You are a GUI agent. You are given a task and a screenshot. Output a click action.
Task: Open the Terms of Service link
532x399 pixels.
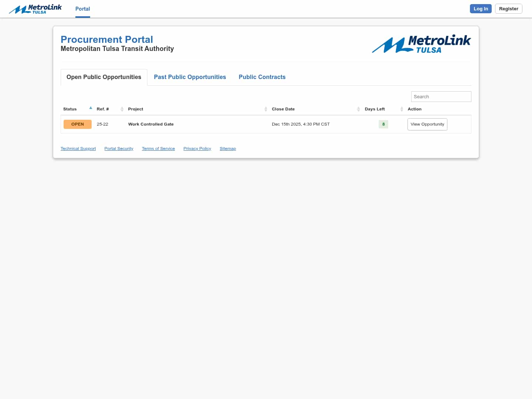[x=158, y=149]
